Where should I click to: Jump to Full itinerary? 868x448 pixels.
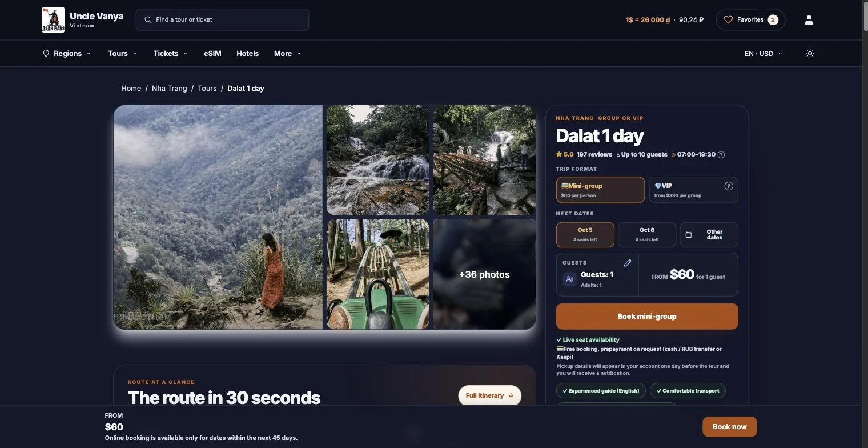pos(489,395)
